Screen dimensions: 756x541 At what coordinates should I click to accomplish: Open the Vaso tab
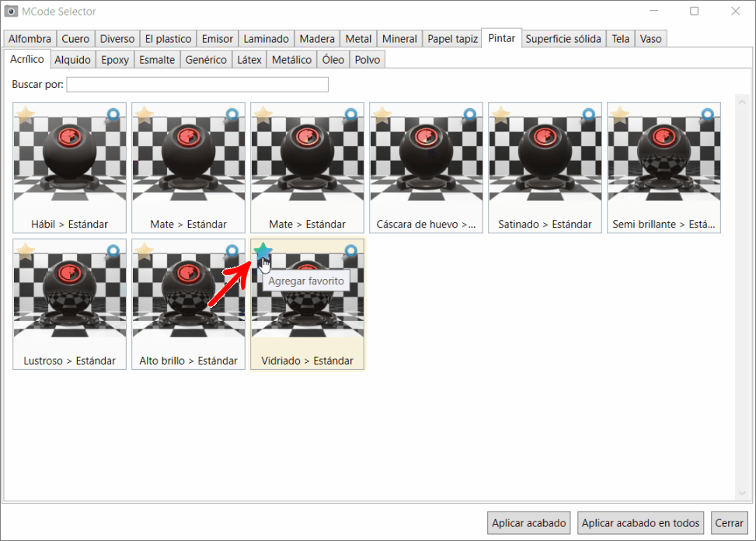point(651,39)
